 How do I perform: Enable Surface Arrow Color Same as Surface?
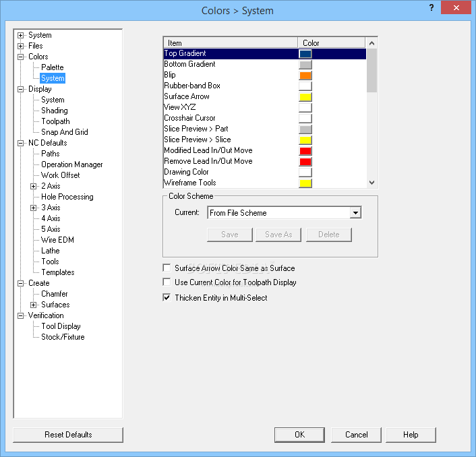[x=167, y=268]
